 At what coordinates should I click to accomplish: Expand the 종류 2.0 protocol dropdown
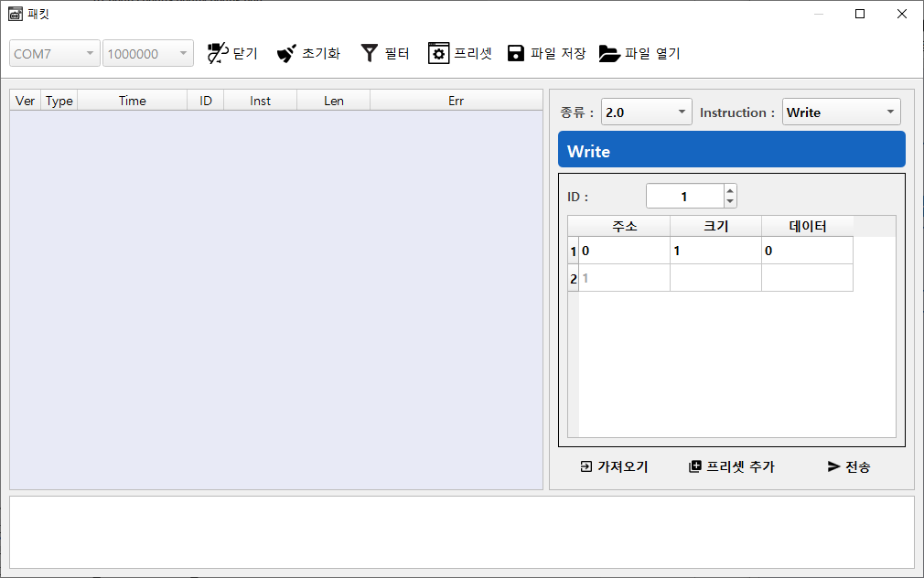[x=647, y=112]
